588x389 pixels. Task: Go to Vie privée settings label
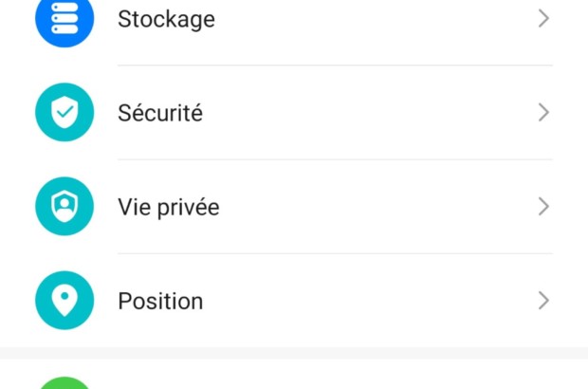pyautogui.click(x=168, y=207)
